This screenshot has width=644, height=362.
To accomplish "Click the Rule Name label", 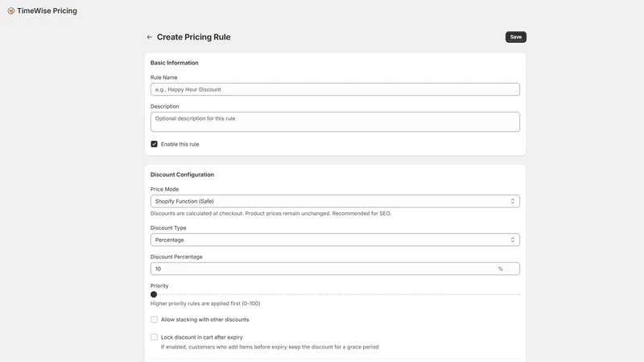I will tap(163, 77).
